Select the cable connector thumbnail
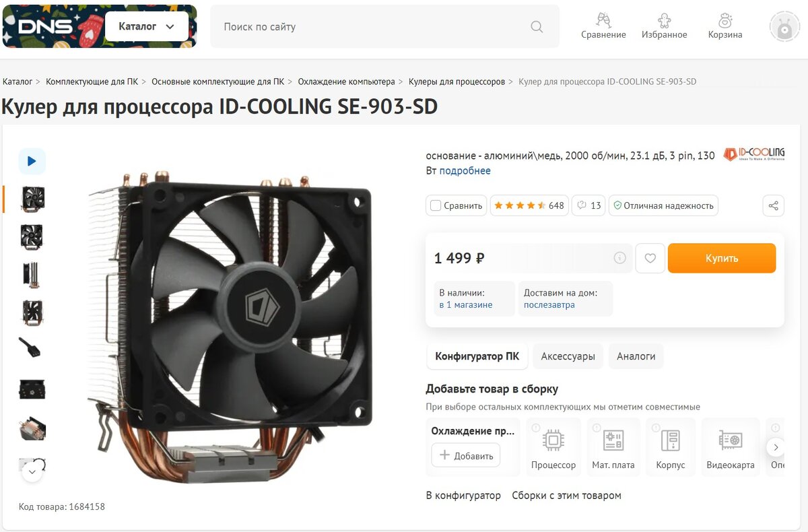The image size is (808, 532). [x=32, y=347]
